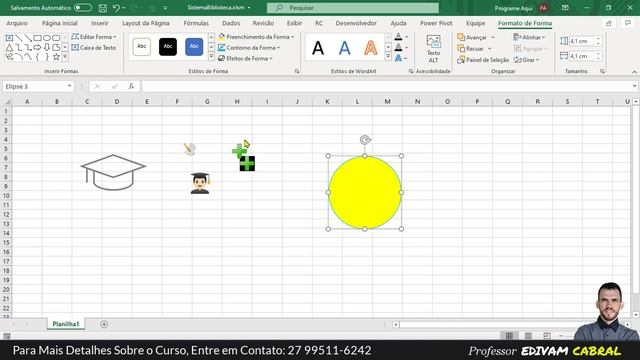The width and height of the screenshot is (640, 360).
Task: Click Normal view icon in status bar
Action: 509,336
